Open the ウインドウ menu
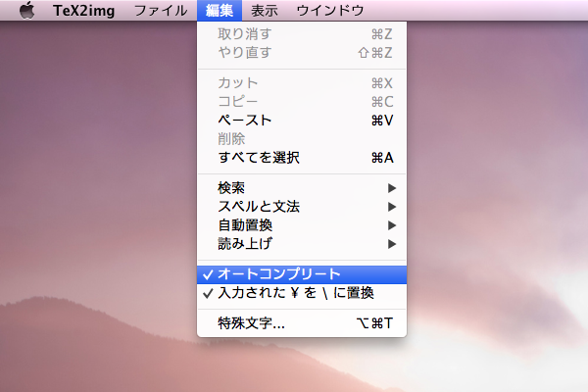 (x=330, y=11)
